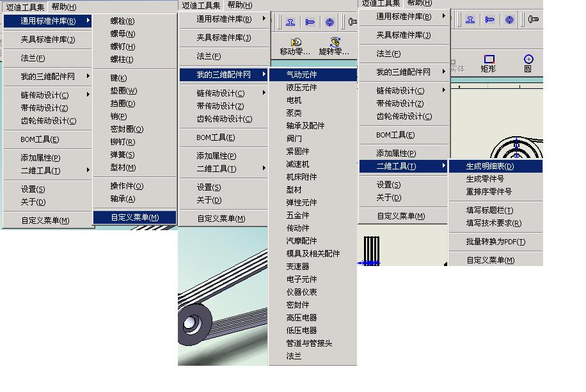Click the highlighted 自定义菜单(M) submenu entry
Viewport: 586px width, 392px height.
tap(134, 217)
